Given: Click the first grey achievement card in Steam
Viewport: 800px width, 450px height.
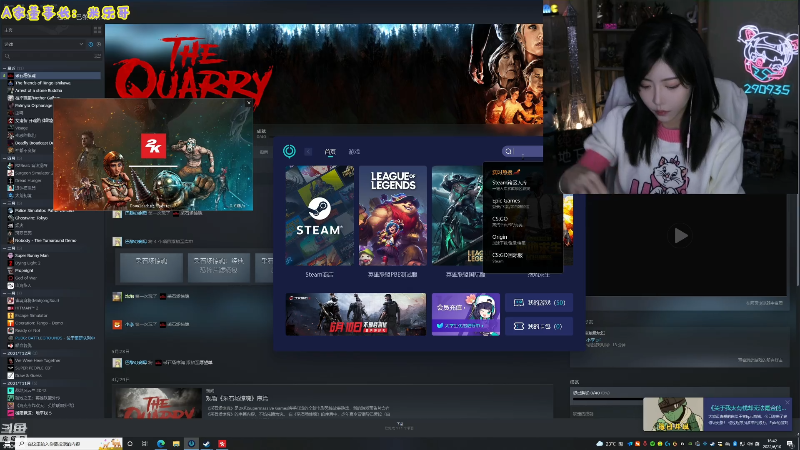Looking at the screenshot, I should (151, 267).
